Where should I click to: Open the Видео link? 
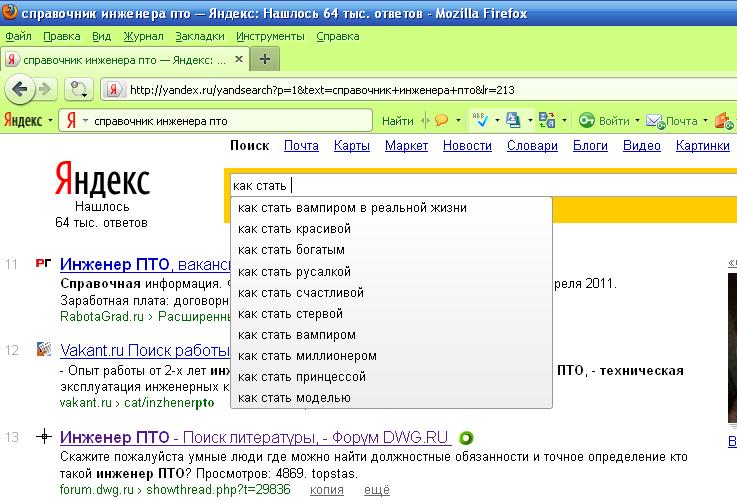(x=642, y=146)
